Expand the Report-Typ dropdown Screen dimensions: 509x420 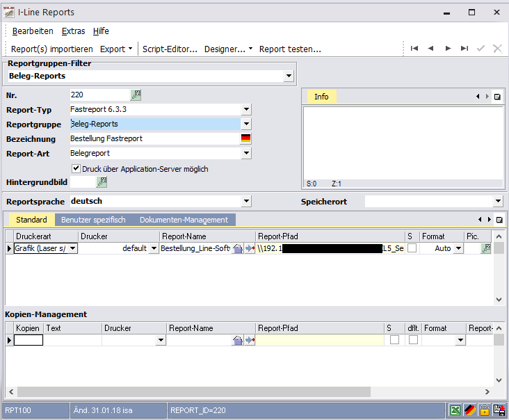(245, 109)
